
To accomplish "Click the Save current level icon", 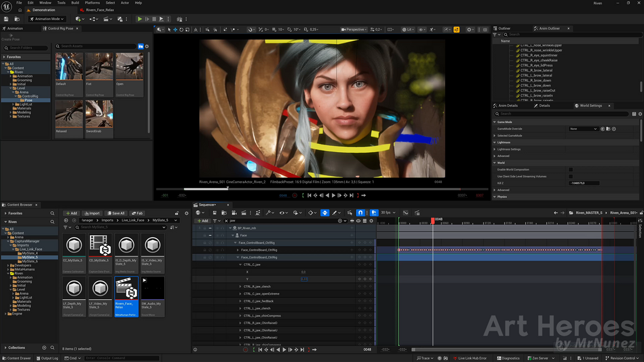I will [x=6, y=19].
